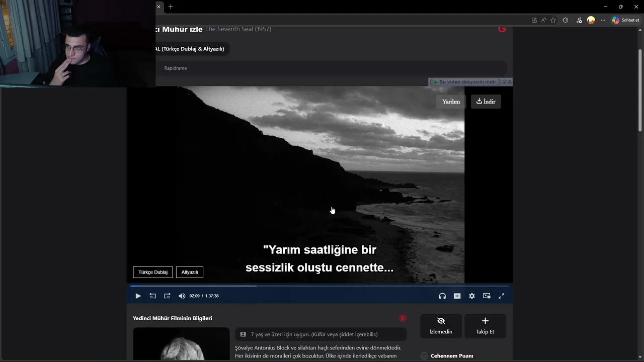644x362 pixels.
Task: Select Altyazılı subtitle option
Action: pyautogui.click(x=190, y=272)
